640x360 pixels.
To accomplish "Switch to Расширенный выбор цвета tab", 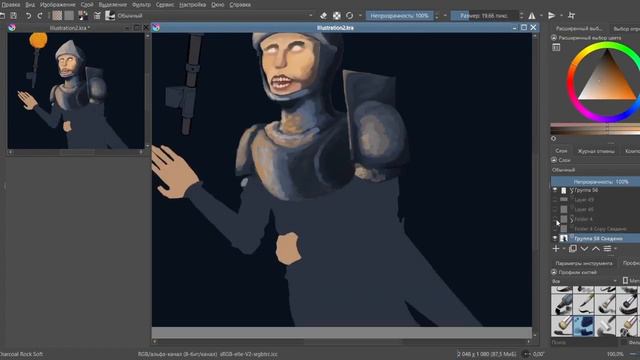I will point(578,29).
